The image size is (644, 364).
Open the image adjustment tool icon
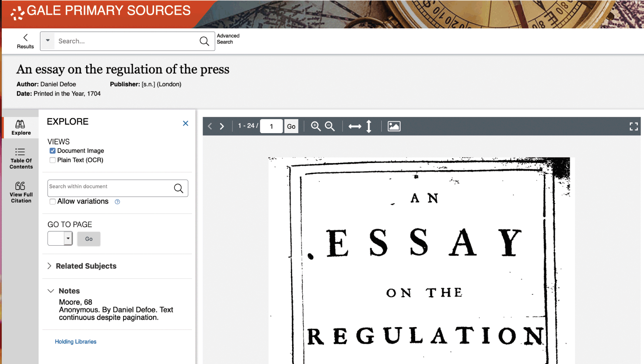[x=394, y=126]
